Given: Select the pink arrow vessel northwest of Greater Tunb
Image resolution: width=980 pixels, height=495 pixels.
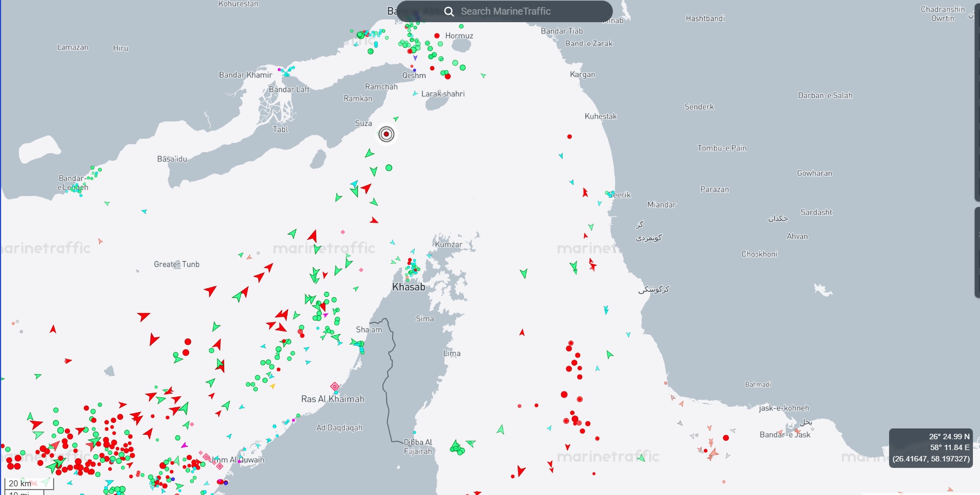Looking at the screenshot, I should (x=100, y=241).
